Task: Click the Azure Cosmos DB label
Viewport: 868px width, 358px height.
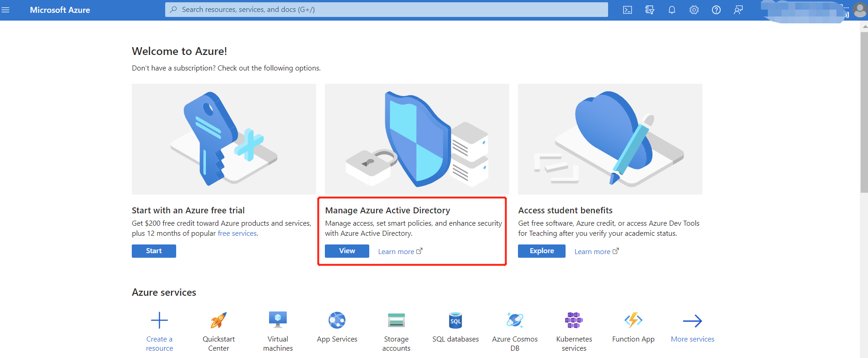Action: tap(515, 344)
